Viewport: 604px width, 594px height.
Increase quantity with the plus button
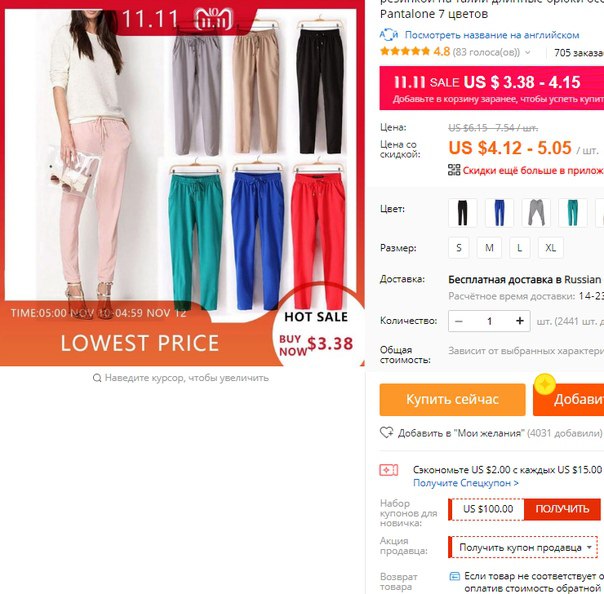coord(520,321)
